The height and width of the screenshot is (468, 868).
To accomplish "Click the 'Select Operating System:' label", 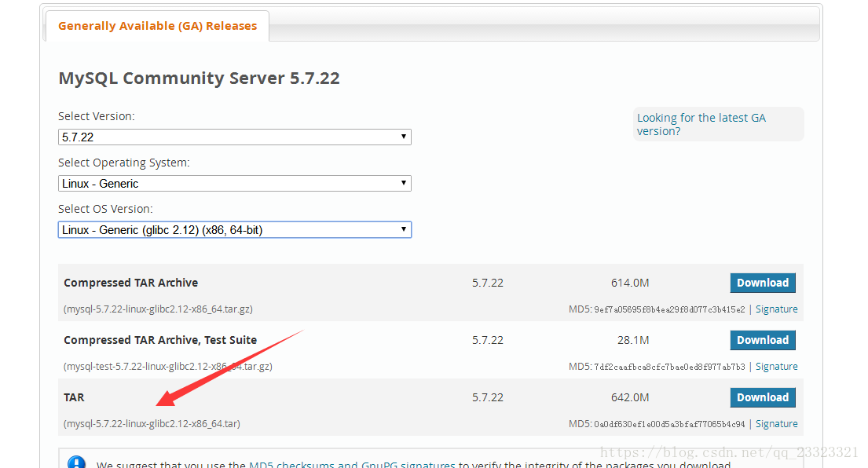I will point(124,163).
